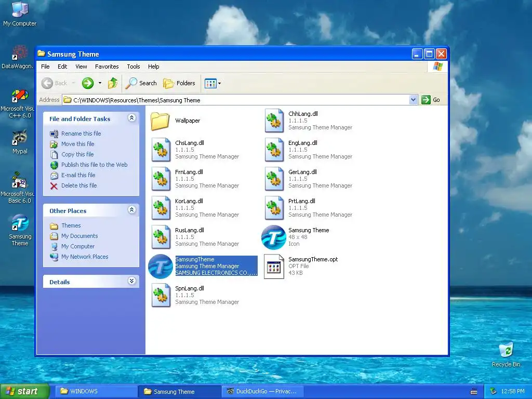
Task: Open the Views dropdown arrow
Action: 220,84
